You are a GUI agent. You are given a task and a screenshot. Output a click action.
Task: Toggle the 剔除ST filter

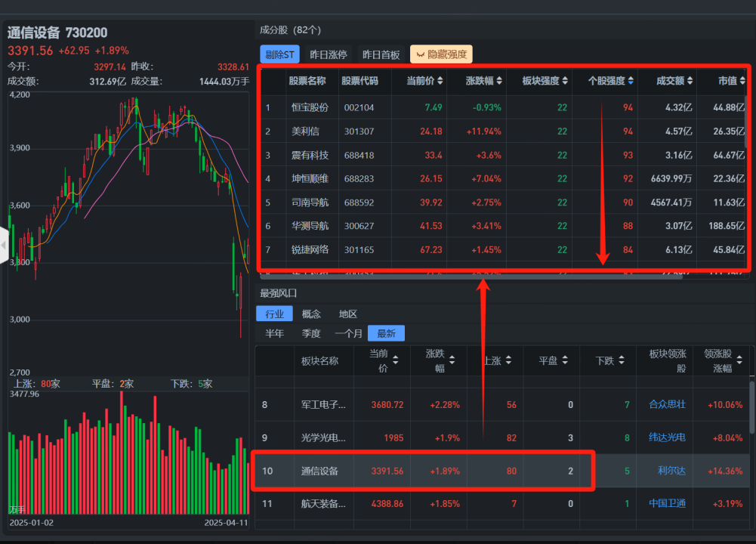(279, 54)
